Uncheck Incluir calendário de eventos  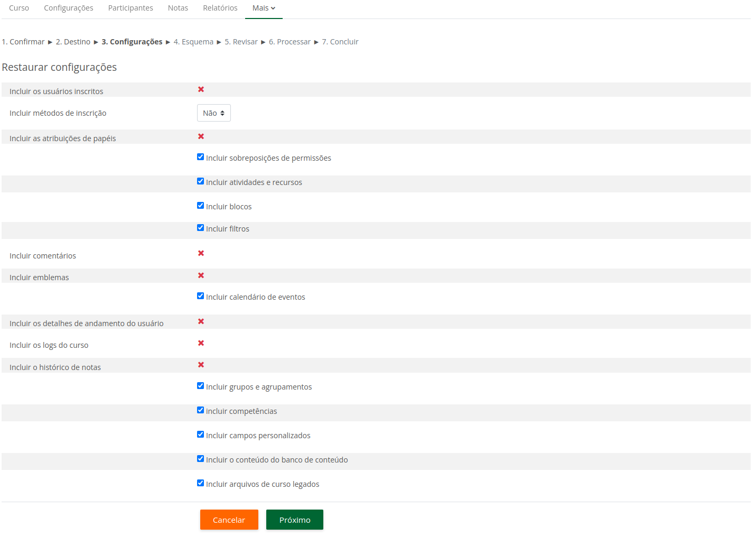coord(200,296)
